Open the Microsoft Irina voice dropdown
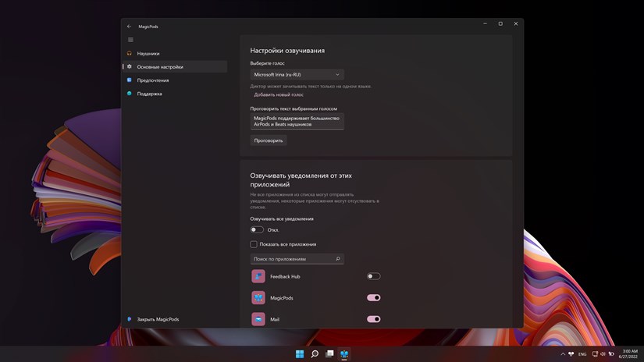Viewport: 644px width, 362px height. [297, 74]
